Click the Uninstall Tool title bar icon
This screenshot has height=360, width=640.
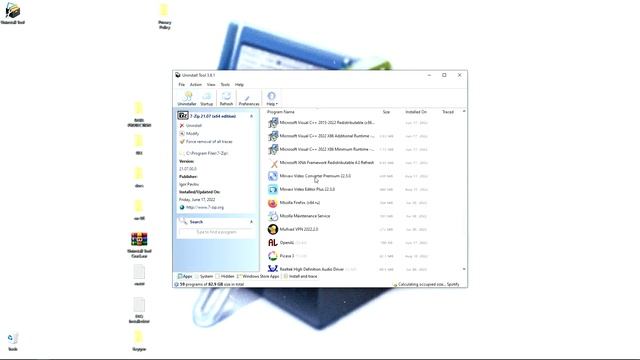click(178, 75)
